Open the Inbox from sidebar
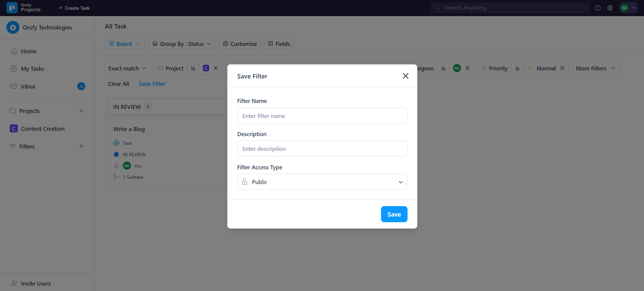644x291 pixels. [x=28, y=86]
